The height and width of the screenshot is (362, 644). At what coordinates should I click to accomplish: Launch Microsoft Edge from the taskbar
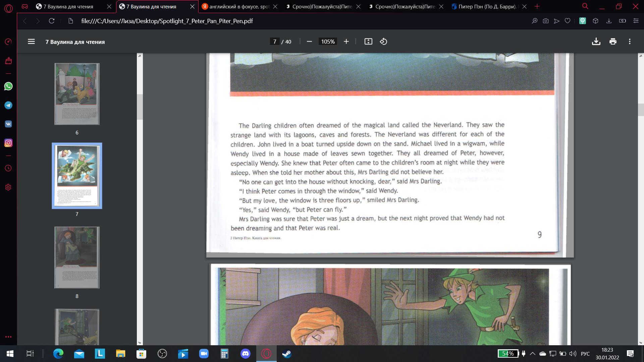point(58,354)
